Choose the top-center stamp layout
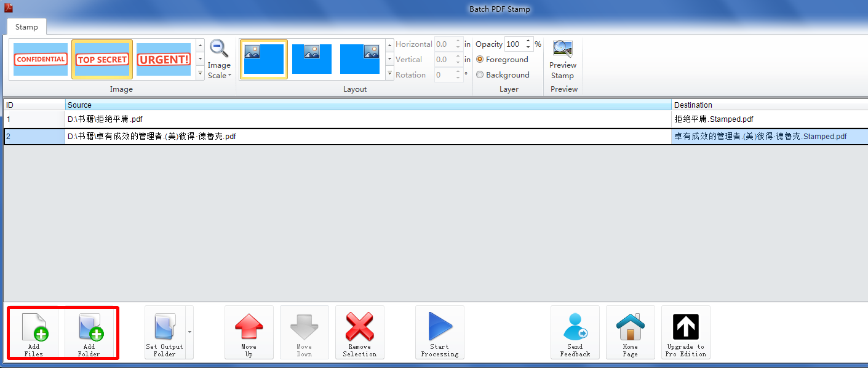Viewport: 868px width, 368px height. click(312, 59)
